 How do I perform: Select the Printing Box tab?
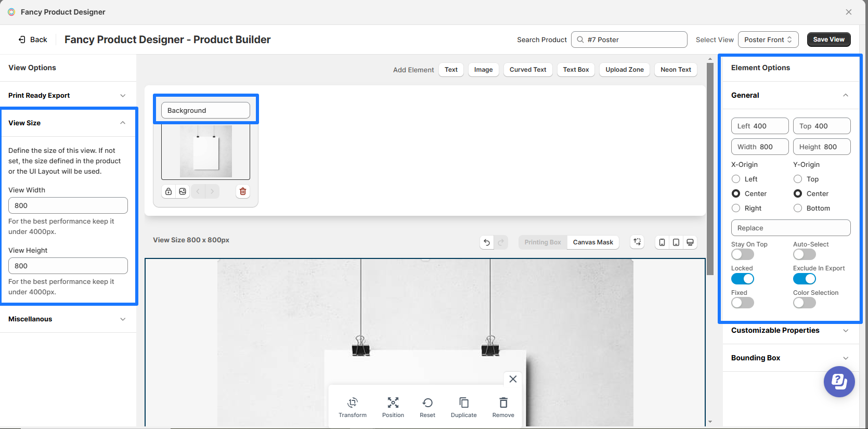point(542,242)
